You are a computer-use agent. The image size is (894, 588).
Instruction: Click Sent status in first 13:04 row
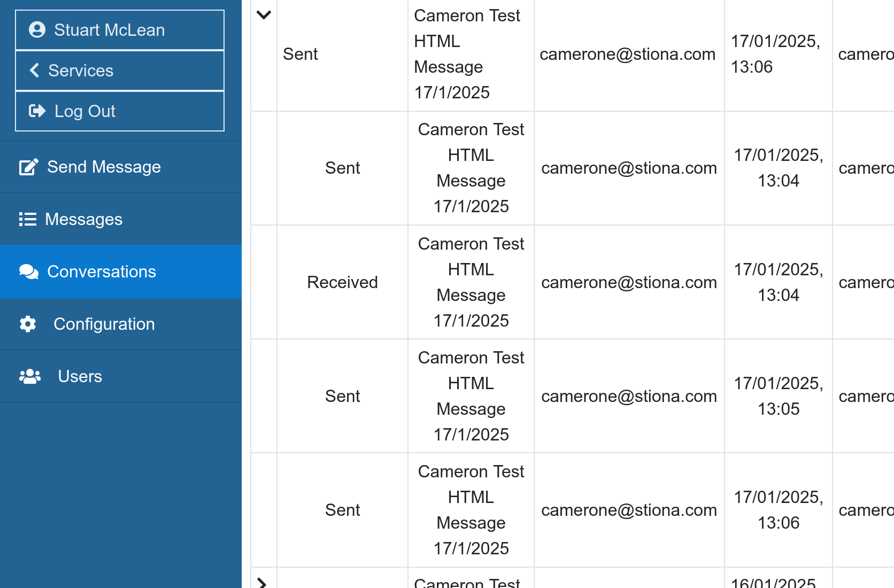pyautogui.click(x=342, y=168)
